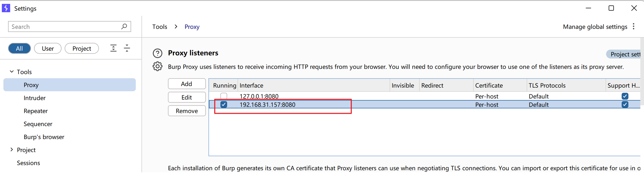Click the Burp Suite logo icon
644x175 pixels.
pyautogui.click(x=6, y=8)
